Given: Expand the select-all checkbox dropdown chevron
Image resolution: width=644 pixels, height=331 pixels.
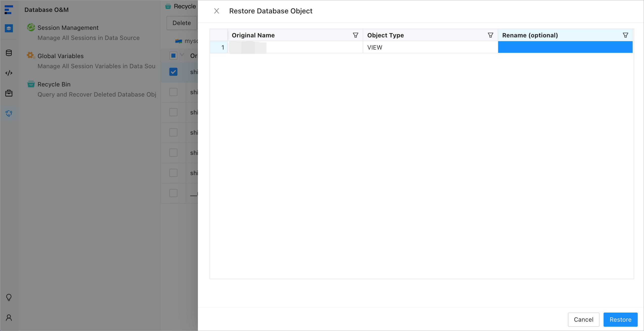Looking at the screenshot, I should tap(182, 55).
